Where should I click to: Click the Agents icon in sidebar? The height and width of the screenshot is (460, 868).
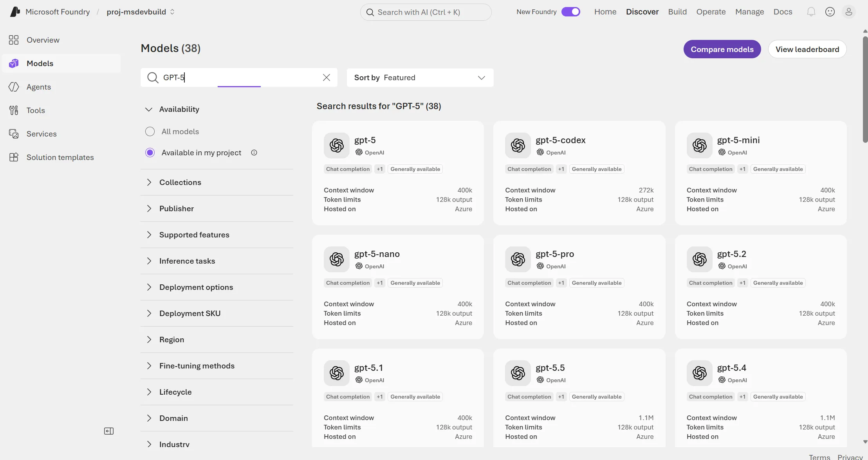[14, 87]
